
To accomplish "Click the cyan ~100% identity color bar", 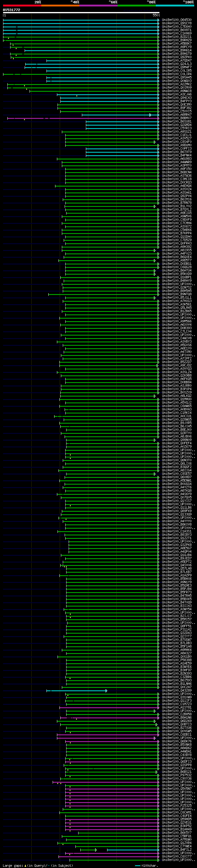I will click(x=175, y=6).
